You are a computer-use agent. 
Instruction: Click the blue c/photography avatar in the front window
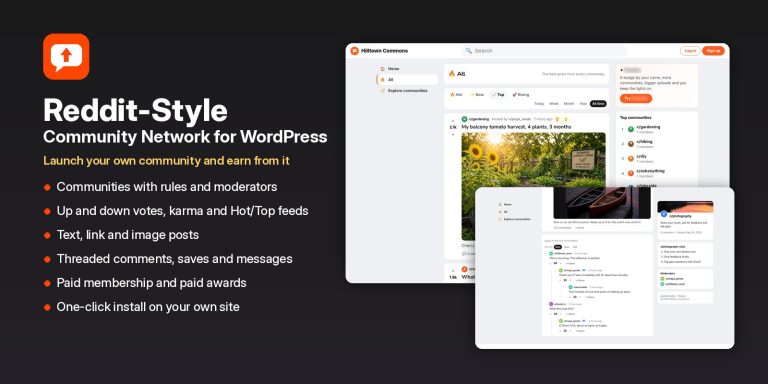664,215
